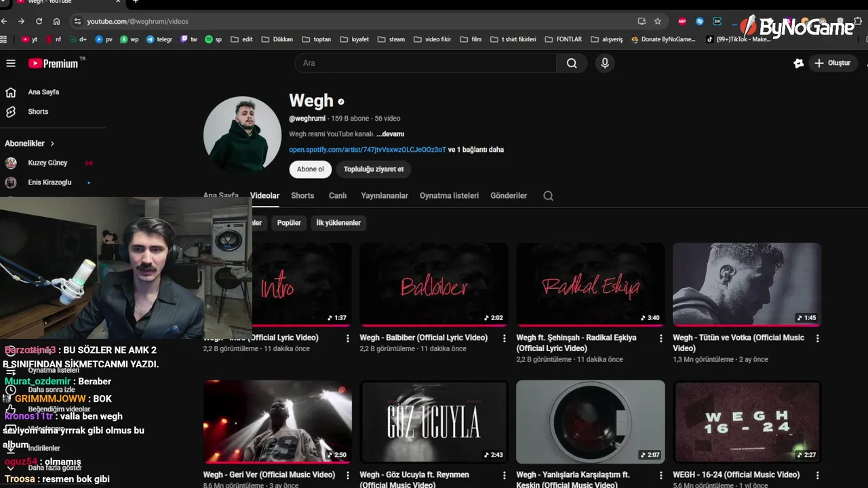
Task: Open more options for Radikal Eşkıya video
Action: [661, 338]
